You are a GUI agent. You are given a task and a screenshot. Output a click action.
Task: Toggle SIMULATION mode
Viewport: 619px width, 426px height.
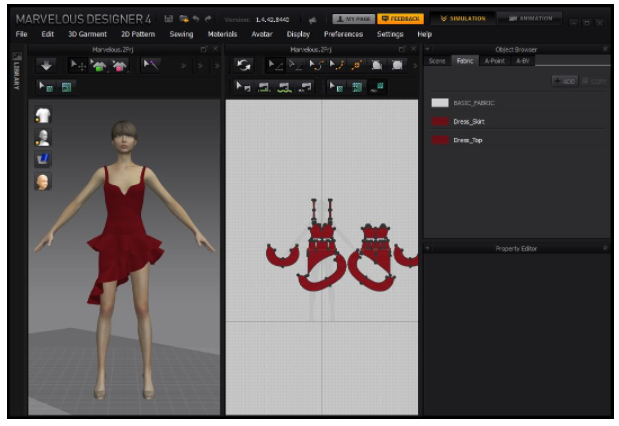(463, 18)
